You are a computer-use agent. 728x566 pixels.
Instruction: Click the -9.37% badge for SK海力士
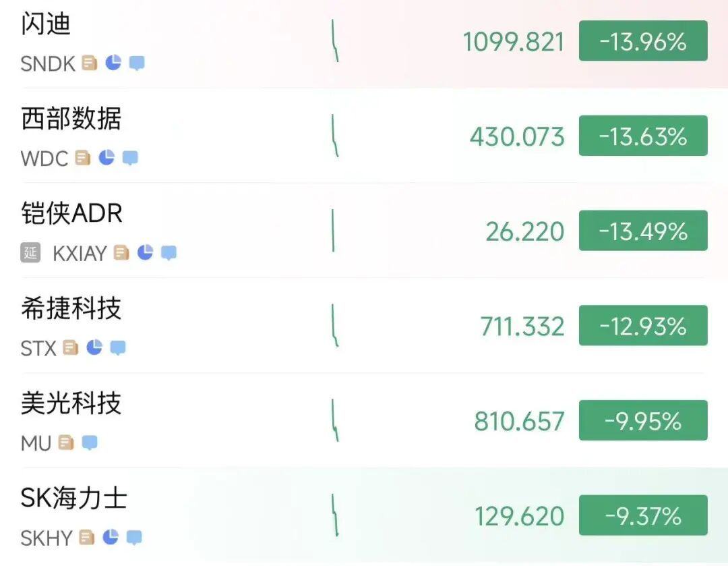(643, 515)
